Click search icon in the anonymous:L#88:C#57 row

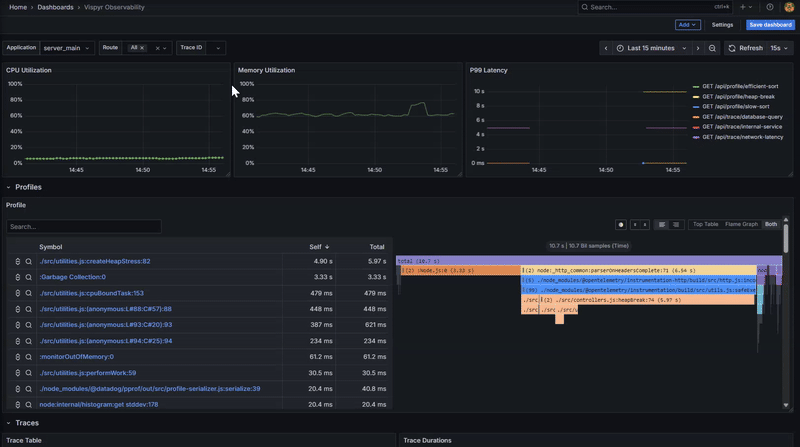coord(29,309)
